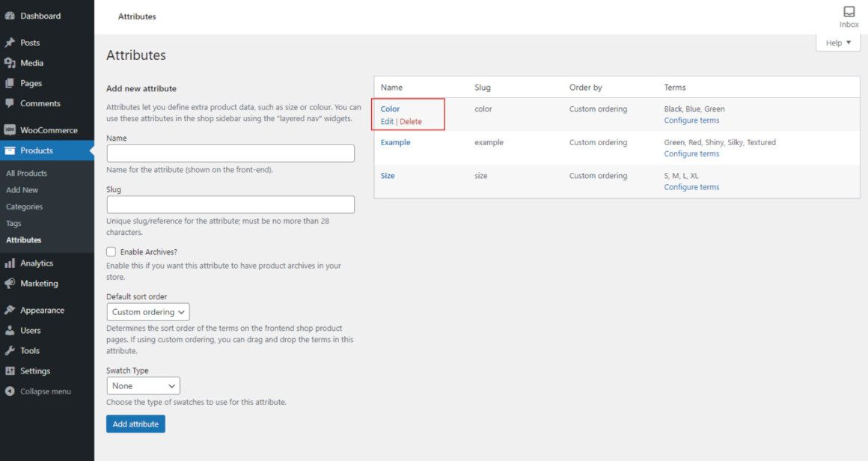Click 'Black, Blue, Green' terms text
This screenshot has height=461, width=868.
tap(694, 109)
